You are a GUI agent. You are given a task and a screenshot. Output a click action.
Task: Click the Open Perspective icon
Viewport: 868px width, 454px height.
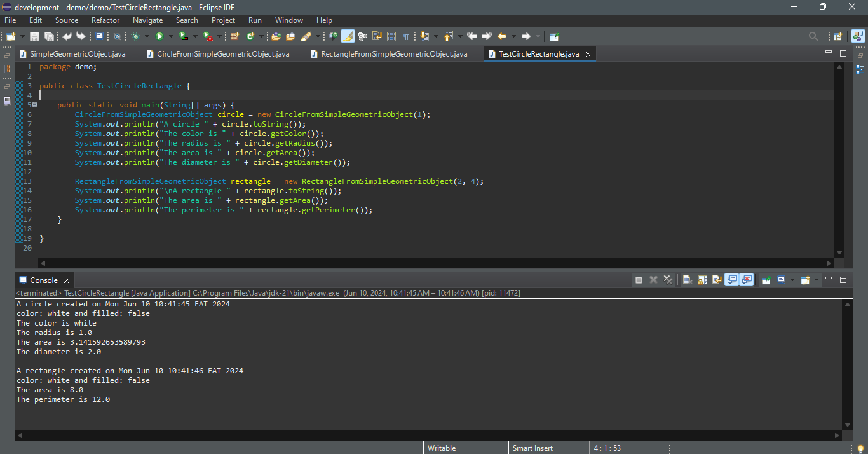pos(838,36)
